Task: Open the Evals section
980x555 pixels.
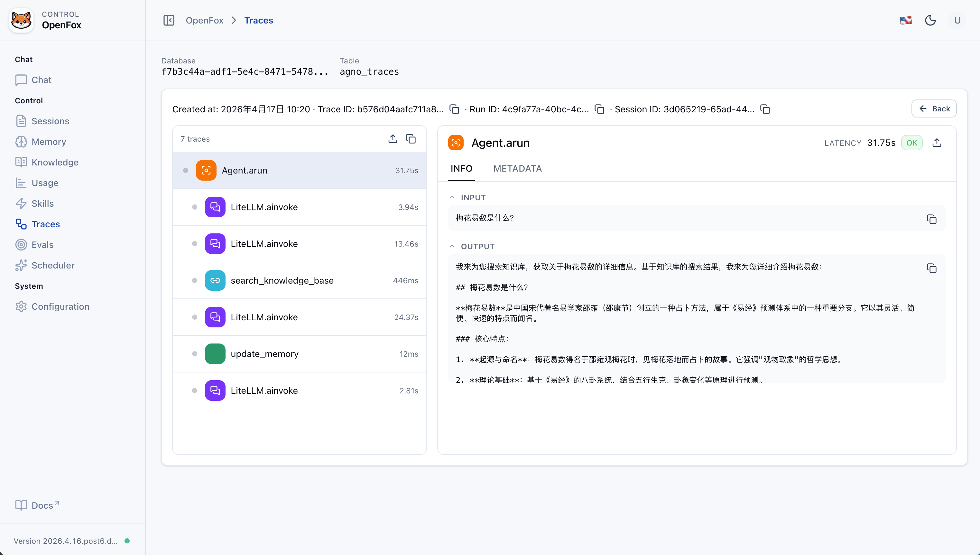Action: click(x=42, y=245)
